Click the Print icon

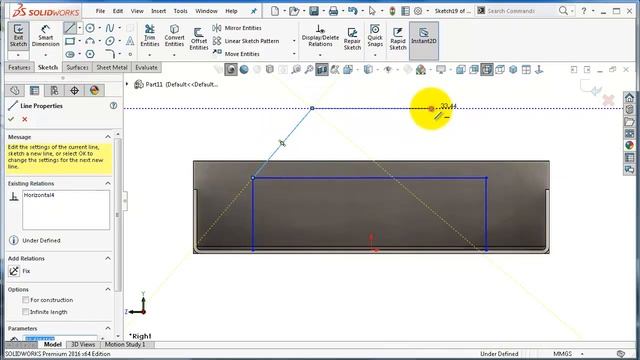(333, 11)
